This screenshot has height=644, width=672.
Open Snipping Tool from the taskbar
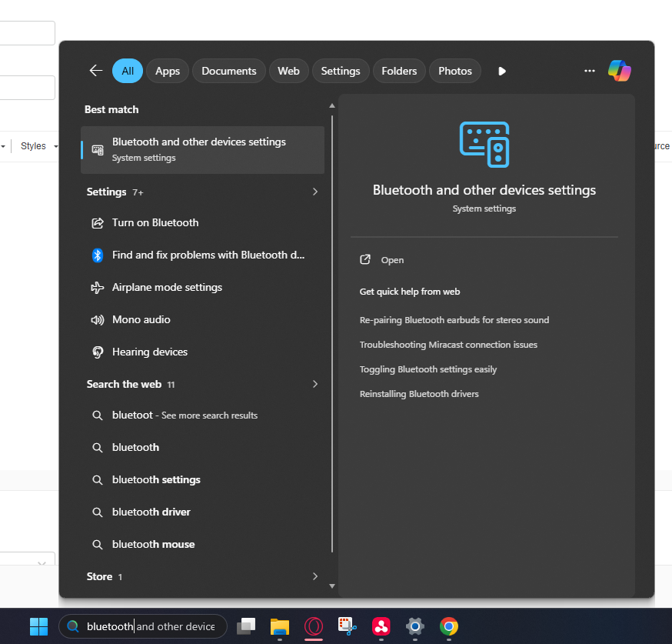[347, 626]
